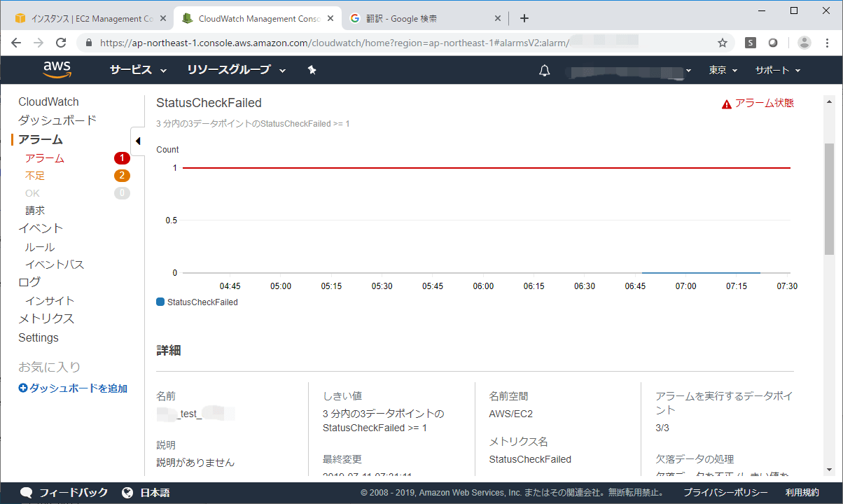Open the プライバシーポリシー link
Viewport: 843px width, 504px height.
pyautogui.click(x=725, y=492)
